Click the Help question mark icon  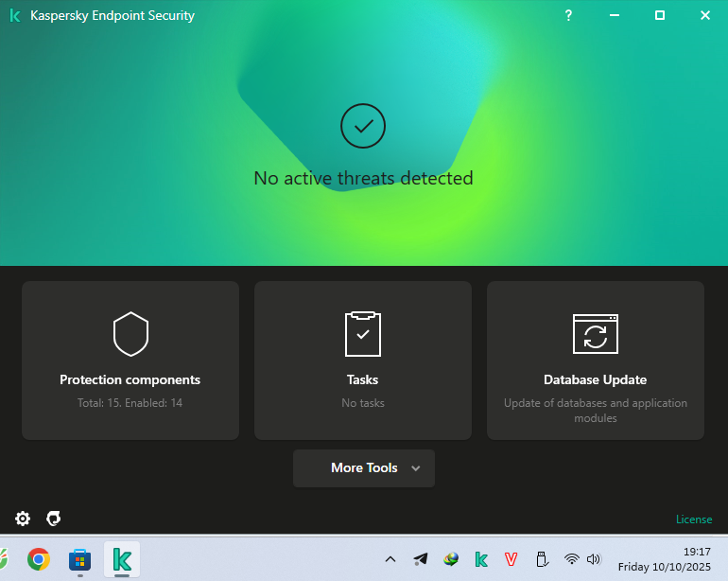point(568,15)
